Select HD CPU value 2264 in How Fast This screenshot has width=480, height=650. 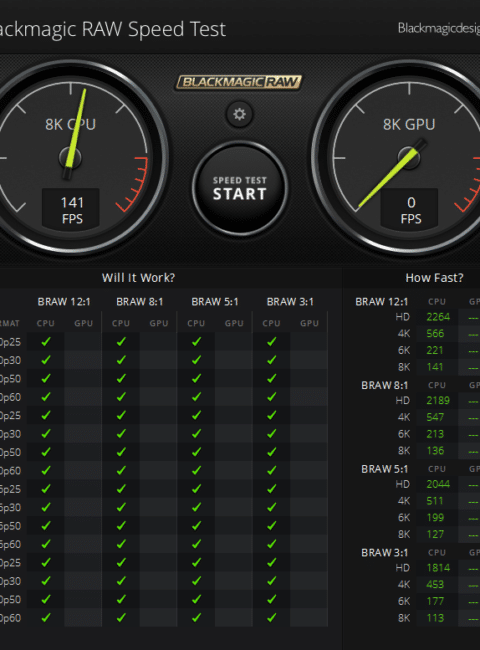pyautogui.click(x=438, y=317)
